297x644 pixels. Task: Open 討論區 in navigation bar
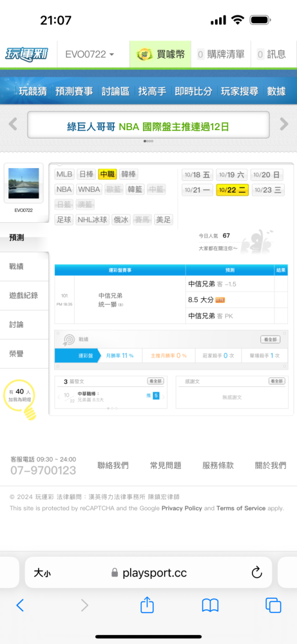point(115,91)
